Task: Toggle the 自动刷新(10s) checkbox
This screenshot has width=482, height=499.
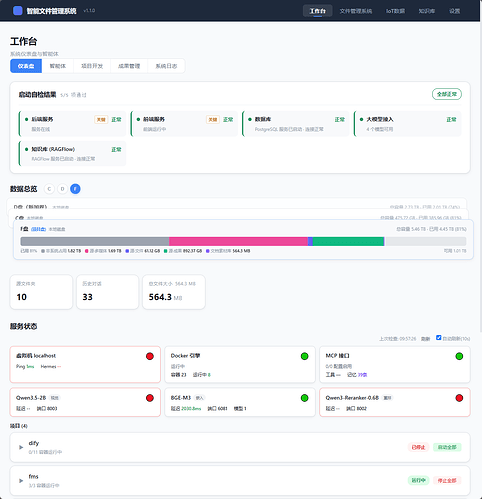Action: (x=439, y=338)
